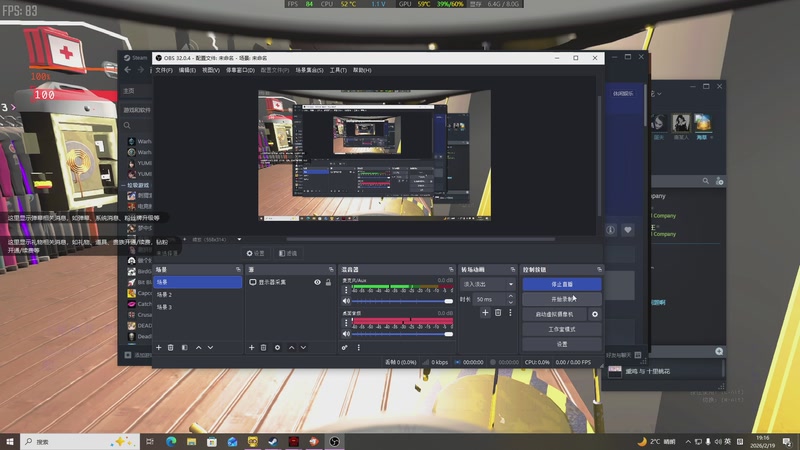Screen dimensions: 800x450
Task: Adjust desktop audio volume slider
Action: 402,334
